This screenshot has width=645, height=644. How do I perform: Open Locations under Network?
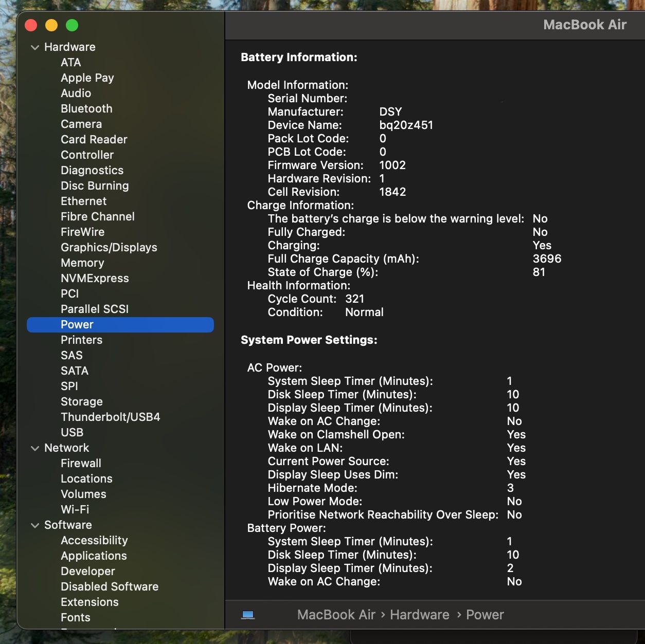86,479
